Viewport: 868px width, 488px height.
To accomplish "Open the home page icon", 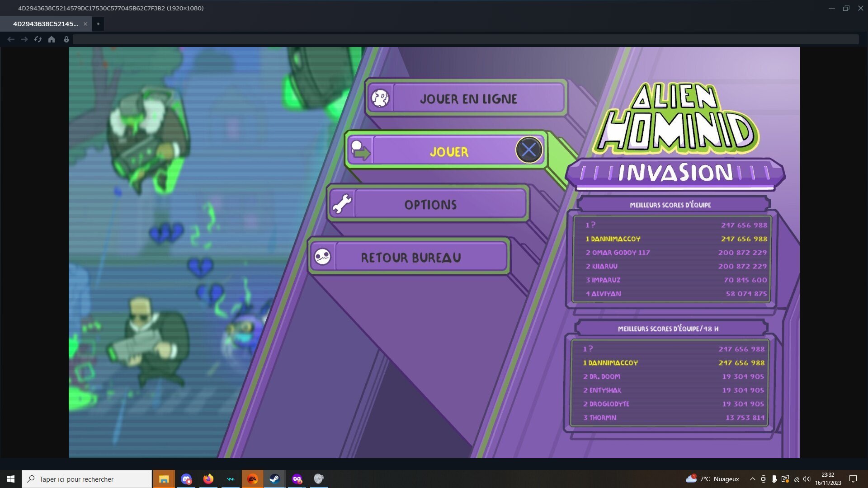I will (x=52, y=39).
